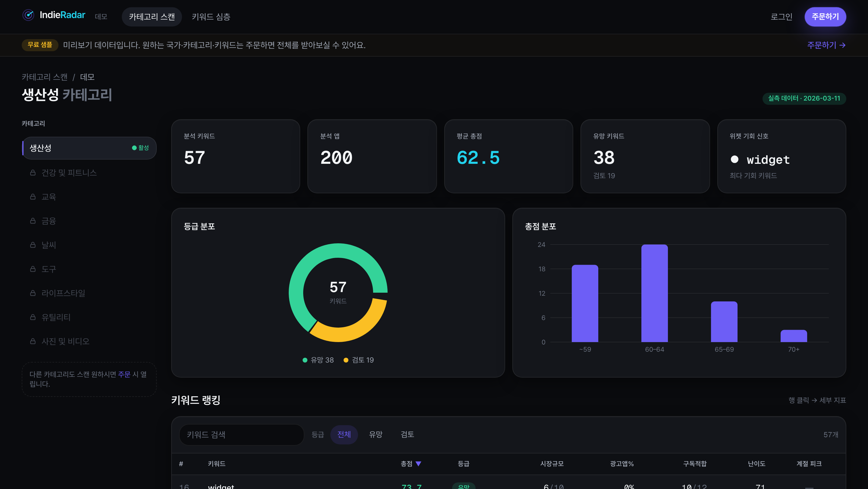This screenshot has width=868, height=489.
Task: Switch to the 키워드 심층 tab
Action: click(x=211, y=17)
